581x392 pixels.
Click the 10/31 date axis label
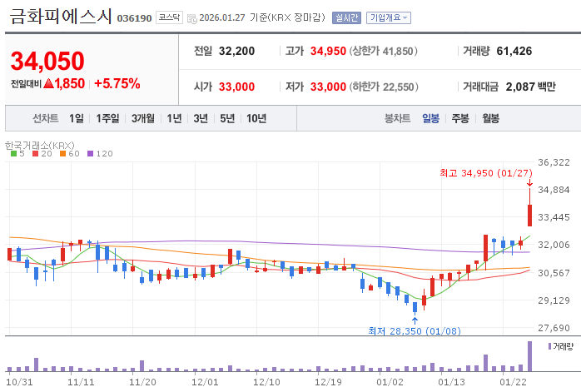(x=19, y=382)
